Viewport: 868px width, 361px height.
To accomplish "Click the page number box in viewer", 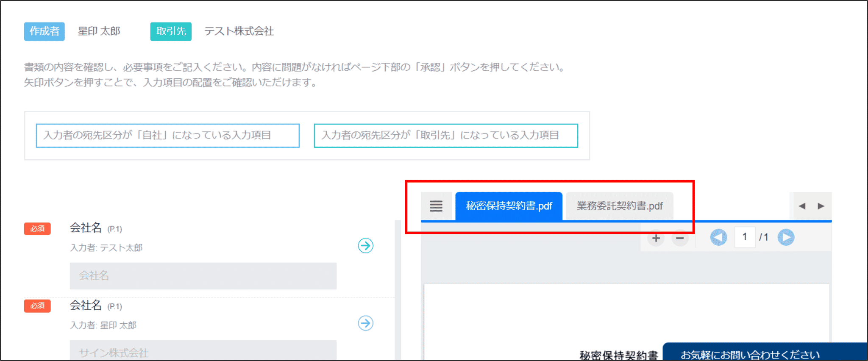I will [744, 237].
